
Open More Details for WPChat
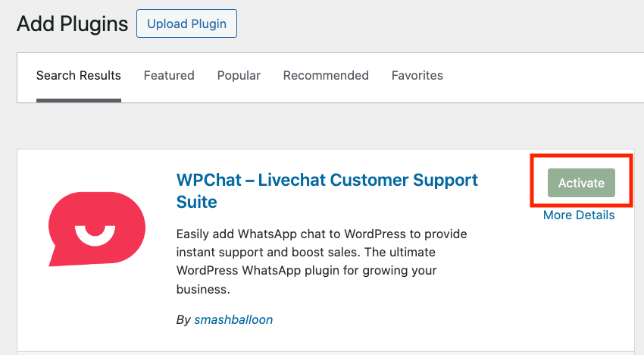[x=579, y=215]
